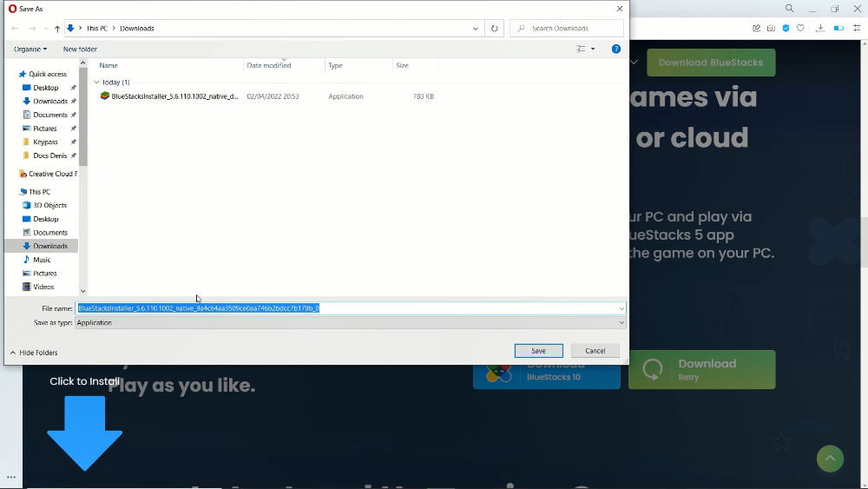Screen dimensions: 868x489
Task: Click the Download BlueStacks 10 button on webpage
Action: (x=546, y=377)
